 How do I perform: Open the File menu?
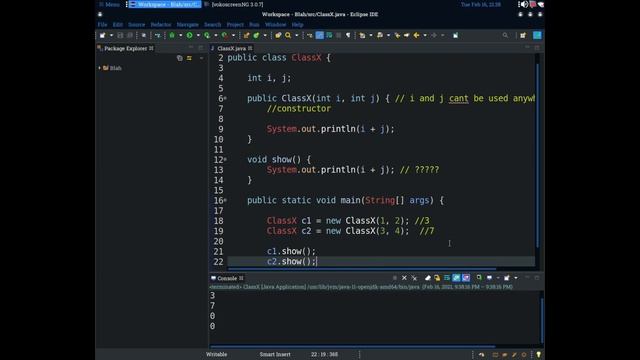(x=102, y=24)
